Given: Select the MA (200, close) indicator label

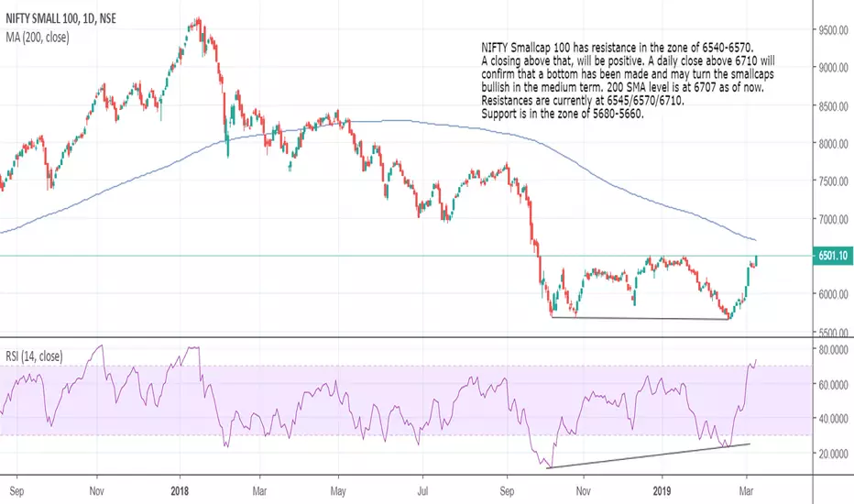Looking at the screenshot, I should pos(38,37).
